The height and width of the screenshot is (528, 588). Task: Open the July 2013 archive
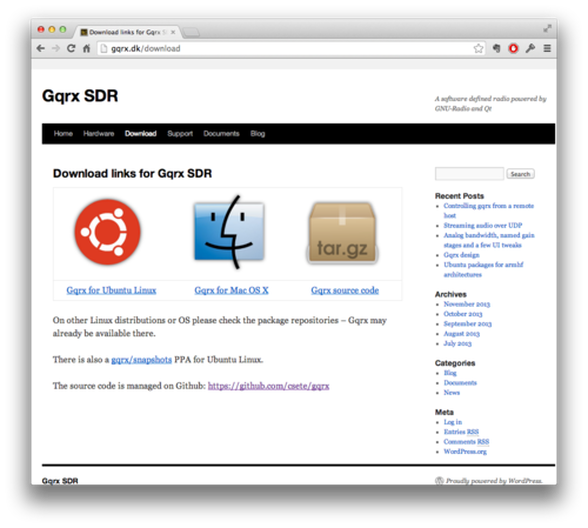point(458,343)
